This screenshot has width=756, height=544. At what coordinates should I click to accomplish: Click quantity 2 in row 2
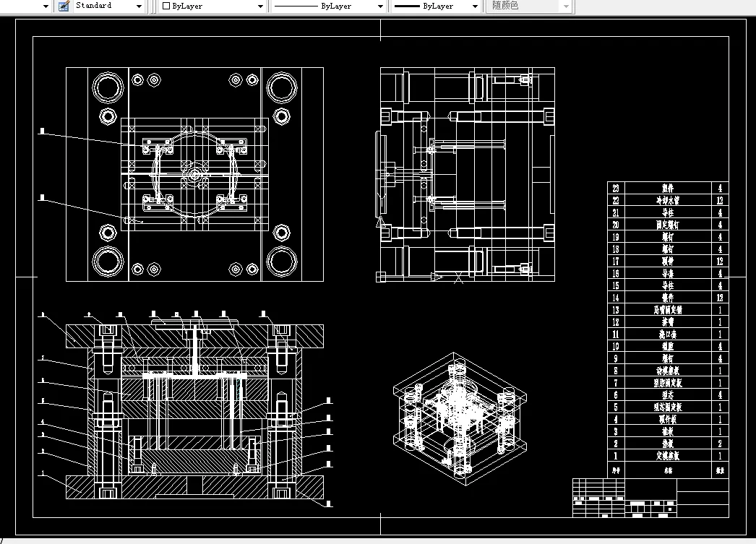[720, 444]
